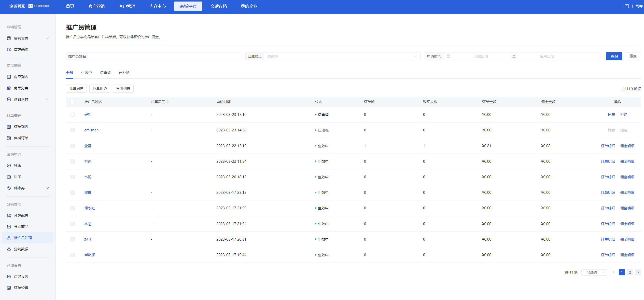Open the 首页 top menu
Viewport: 644px width, 300px height.
tap(70, 6)
